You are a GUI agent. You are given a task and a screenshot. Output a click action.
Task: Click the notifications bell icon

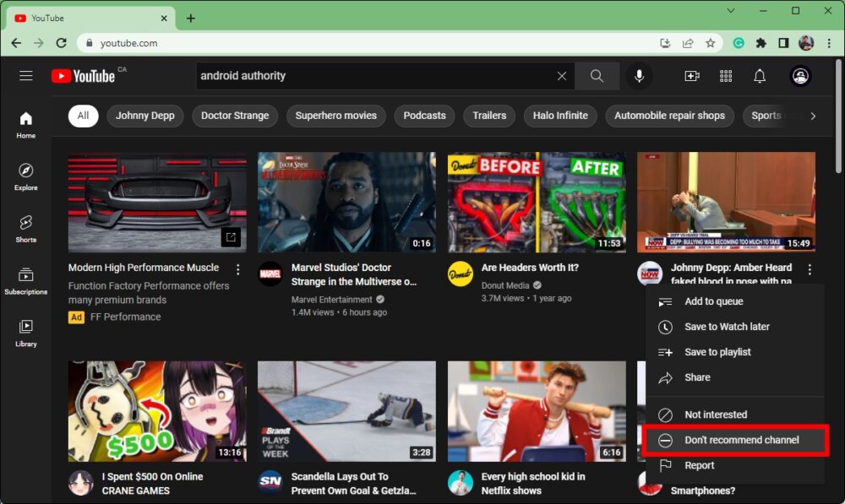click(x=759, y=75)
